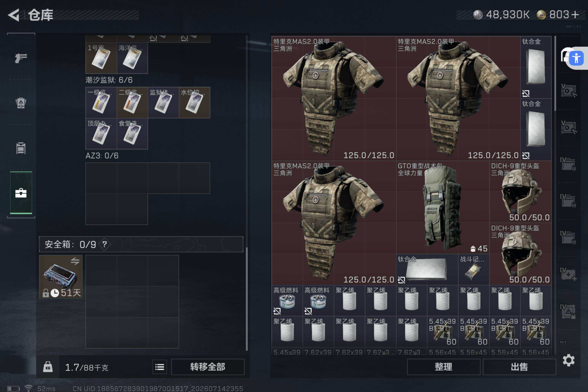Open the chest rig tab in sidebar

[x=21, y=148]
